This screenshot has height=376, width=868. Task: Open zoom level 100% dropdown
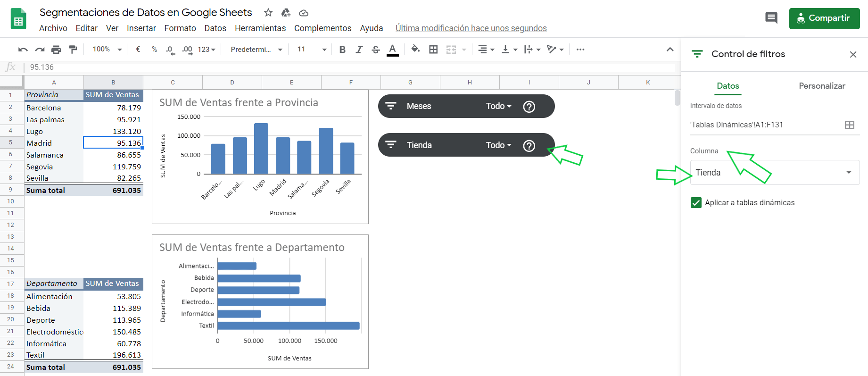click(x=107, y=49)
